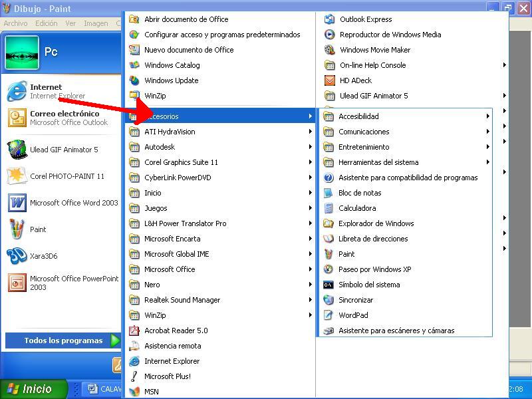Viewport: 532px width, 399px height.
Task: Open the Xara3D6 icon
Action: click(17, 256)
